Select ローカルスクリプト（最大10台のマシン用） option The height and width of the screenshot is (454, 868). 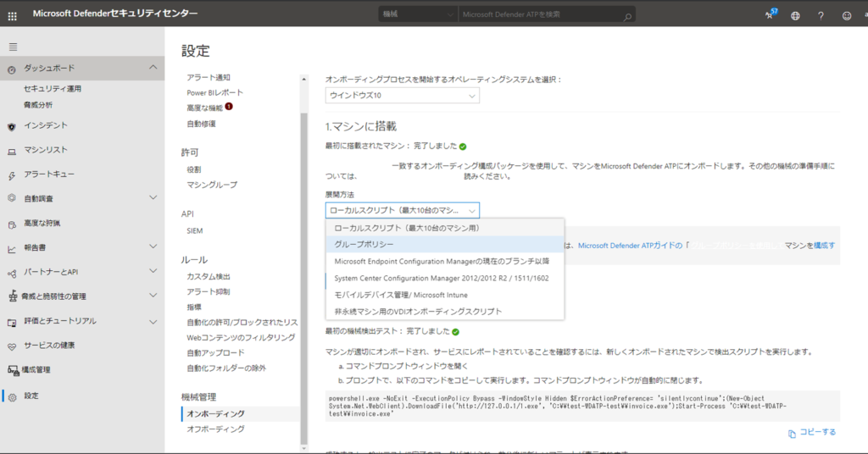(x=445, y=228)
